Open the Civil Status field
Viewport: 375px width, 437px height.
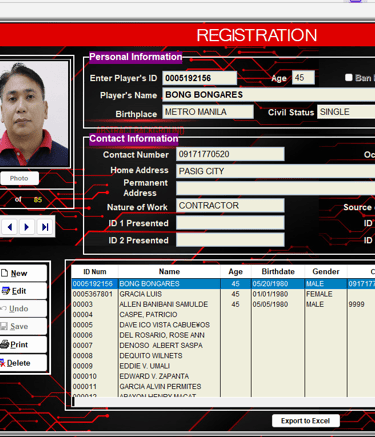[346, 112]
